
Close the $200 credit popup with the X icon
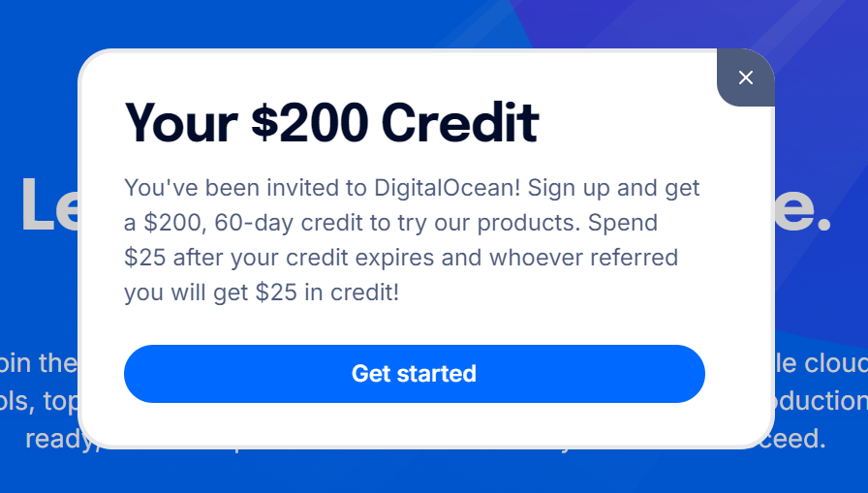(745, 77)
